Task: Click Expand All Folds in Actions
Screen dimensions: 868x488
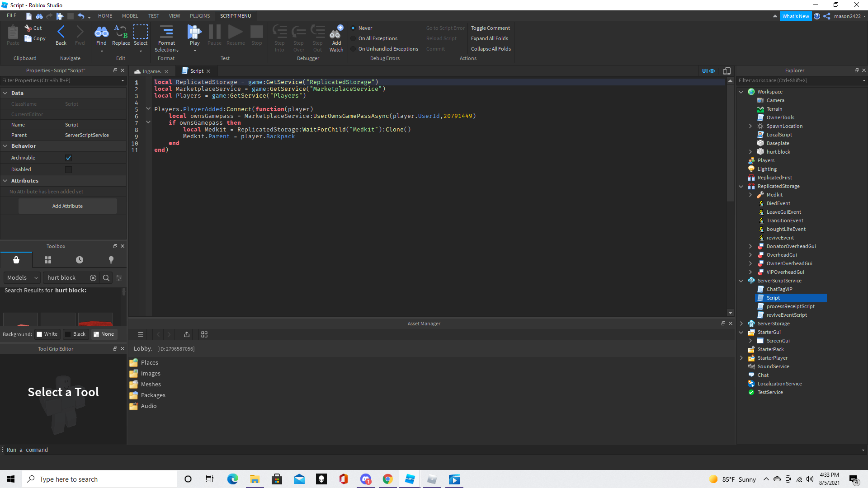Action: [x=489, y=38]
